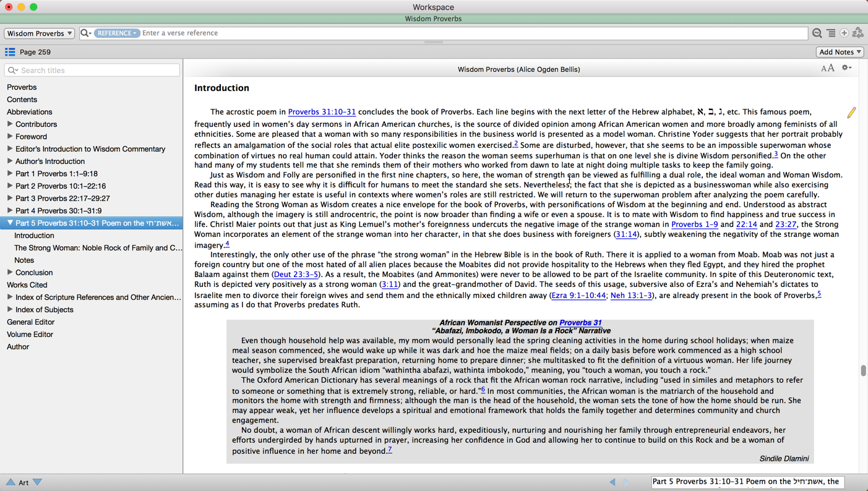
Task: Select Contents in the sidebar
Action: pyautogui.click(x=22, y=100)
